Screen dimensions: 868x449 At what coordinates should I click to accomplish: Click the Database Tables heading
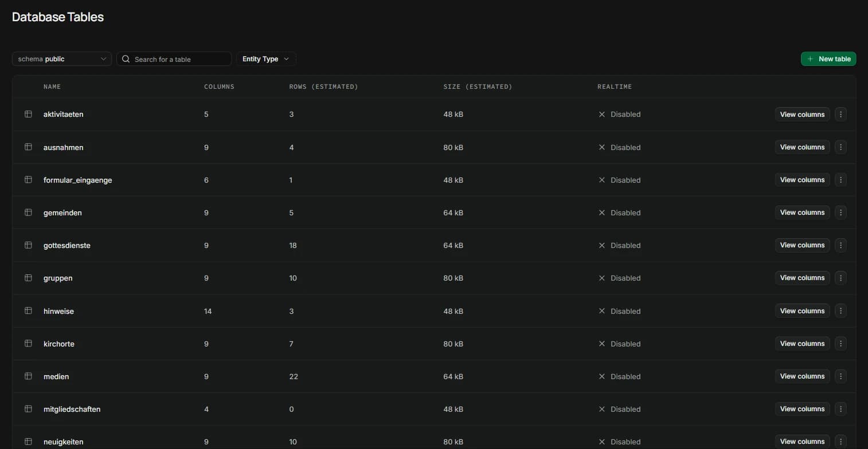pyautogui.click(x=58, y=17)
